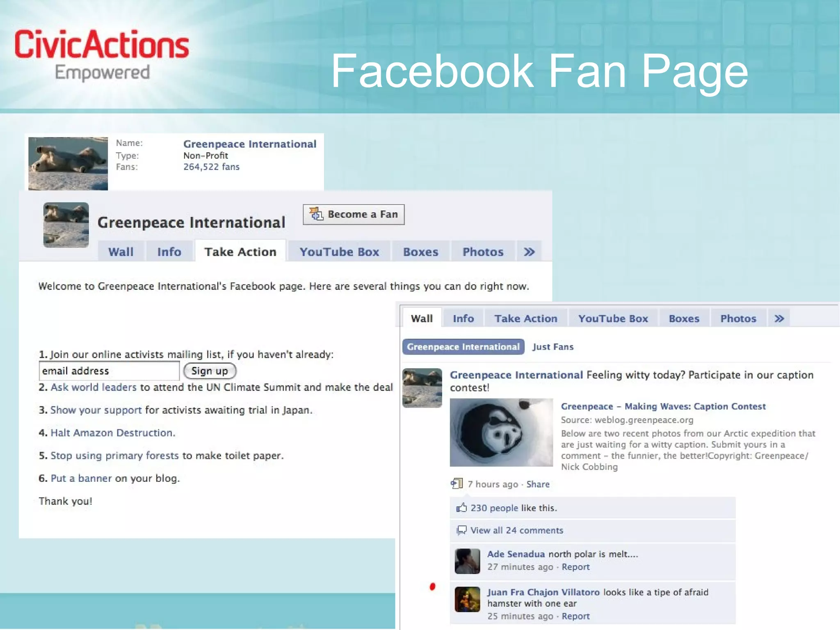The height and width of the screenshot is (630, 840).
Task: Expand more tabs chevron in the lower wall panel
Action: (x=779, y=318)
